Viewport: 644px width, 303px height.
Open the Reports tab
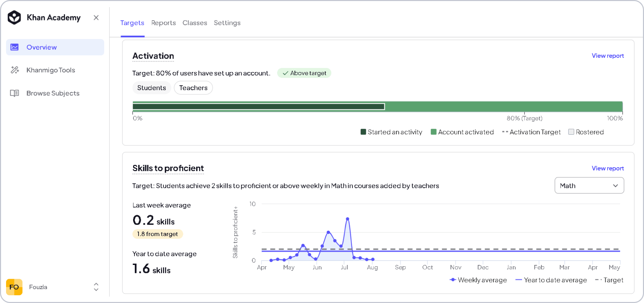(163, 23)
